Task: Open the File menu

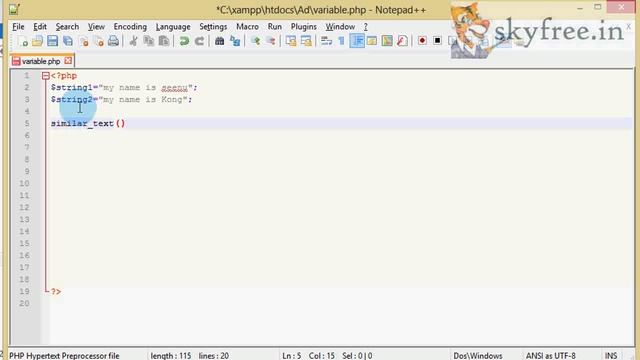Action: click(x=18, y=27)
